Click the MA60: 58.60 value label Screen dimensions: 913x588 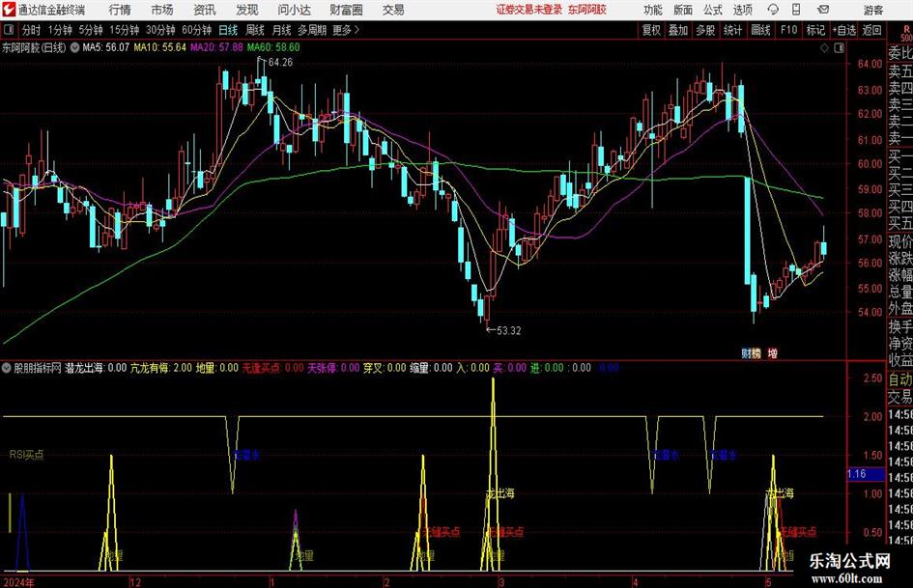(273, 47)
